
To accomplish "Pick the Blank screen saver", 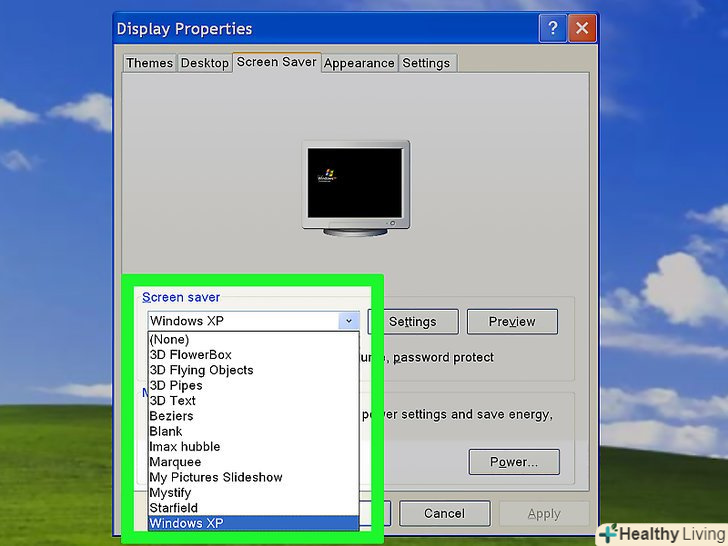I will [254, 431].
